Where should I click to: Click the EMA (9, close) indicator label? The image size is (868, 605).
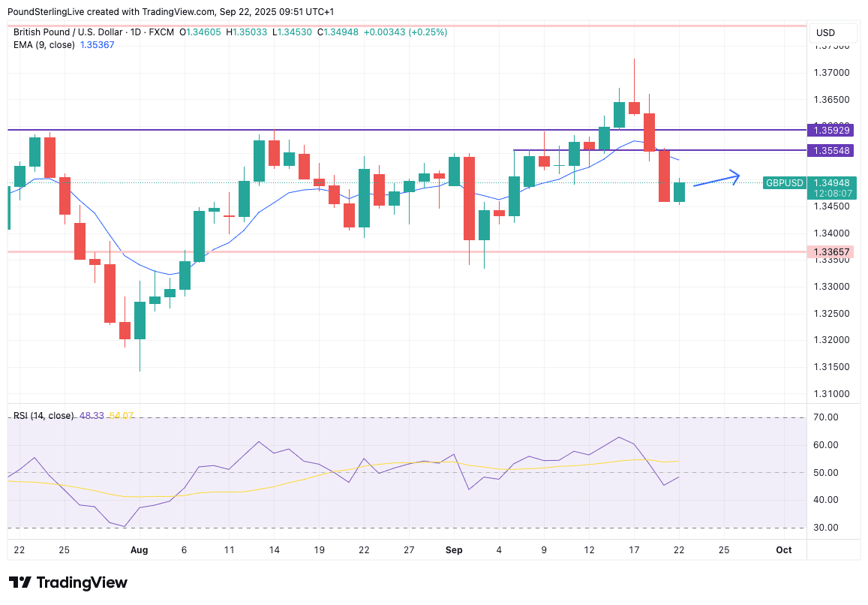click(44, 45)
